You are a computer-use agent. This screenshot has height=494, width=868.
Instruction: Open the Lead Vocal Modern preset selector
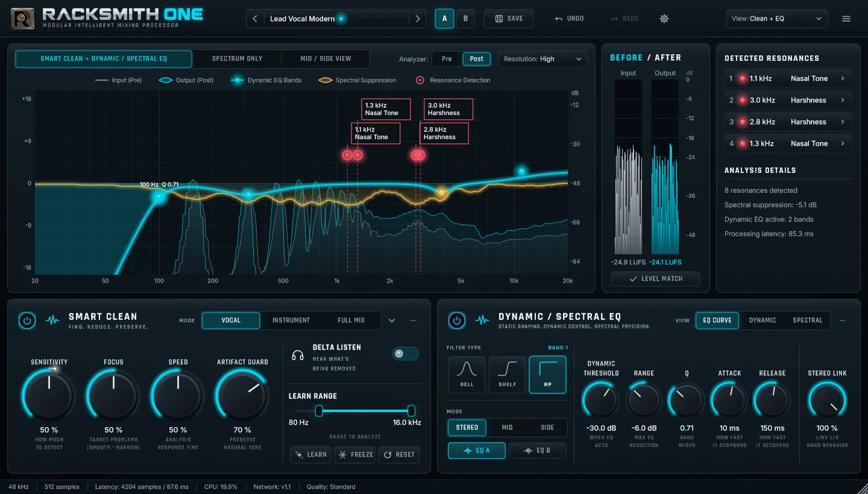336,19
